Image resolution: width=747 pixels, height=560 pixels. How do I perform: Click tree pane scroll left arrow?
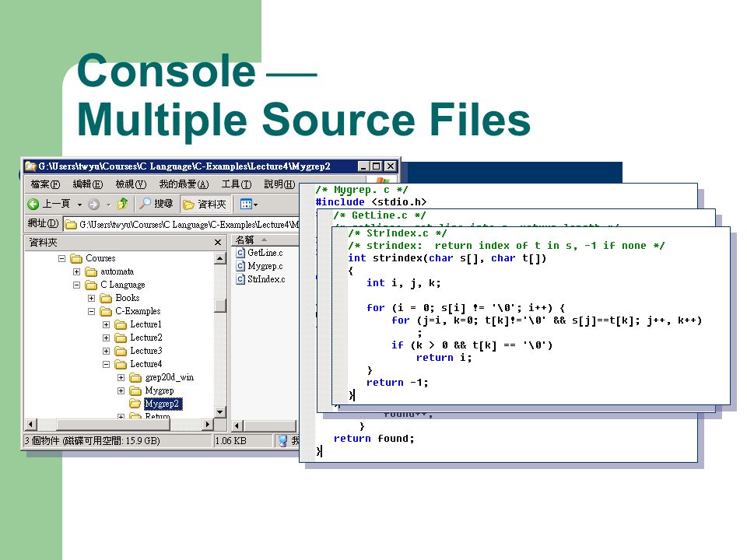[31, 425]
